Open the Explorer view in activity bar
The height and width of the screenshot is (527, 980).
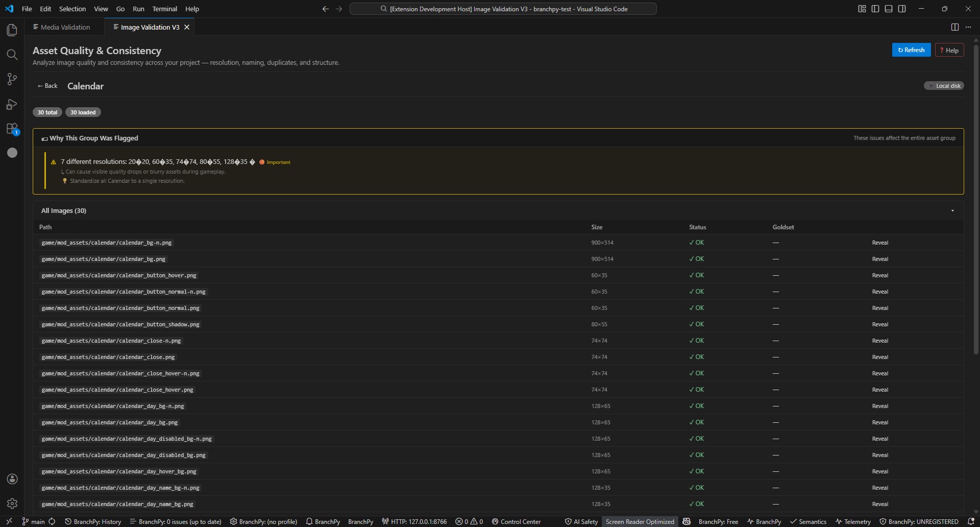point(12,30)
